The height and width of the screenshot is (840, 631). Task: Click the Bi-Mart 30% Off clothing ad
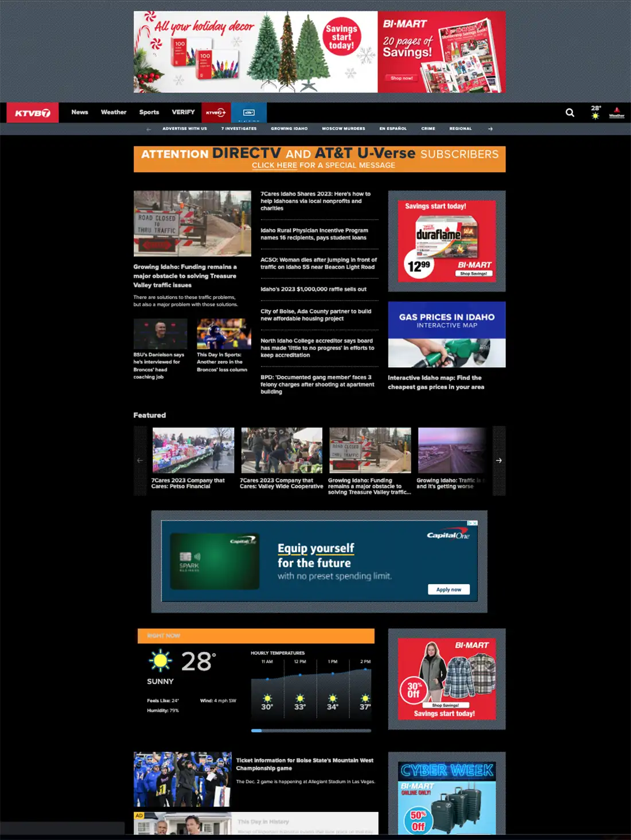point(447,679)
